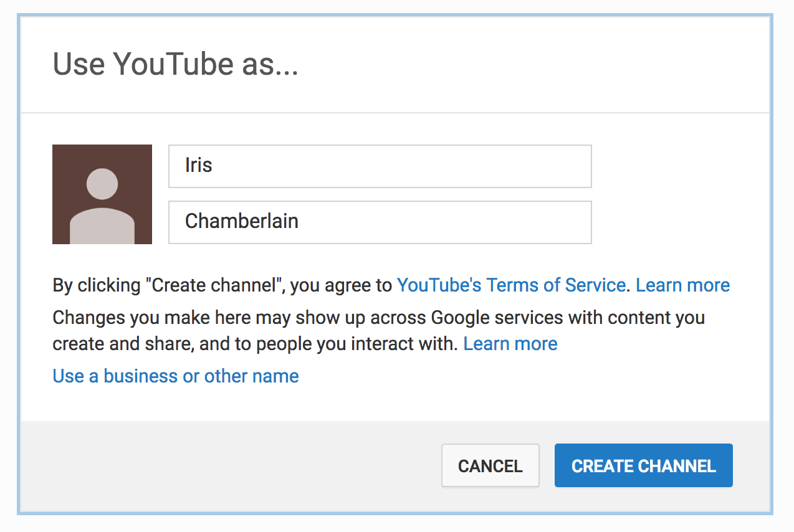
Task: Edit the first name field 'Iris'
Action: tap(380, 166)
